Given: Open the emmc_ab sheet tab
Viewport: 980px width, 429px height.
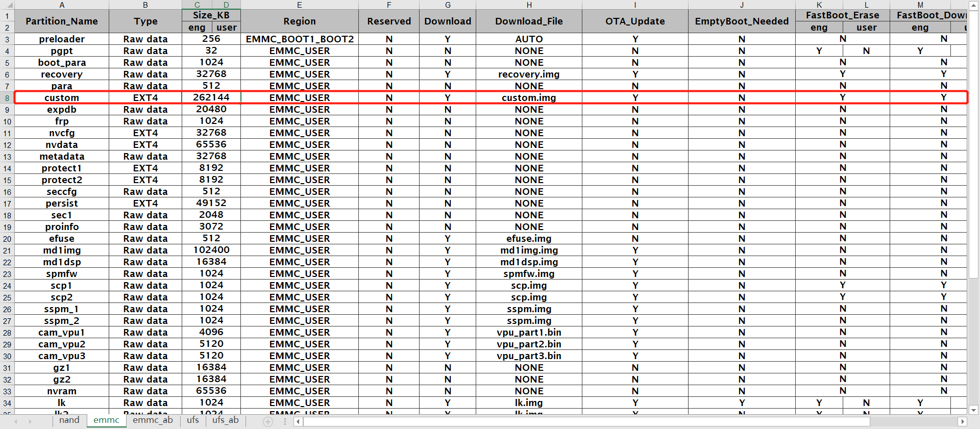Looking at the screenshot, I should (x=153, y=420).
